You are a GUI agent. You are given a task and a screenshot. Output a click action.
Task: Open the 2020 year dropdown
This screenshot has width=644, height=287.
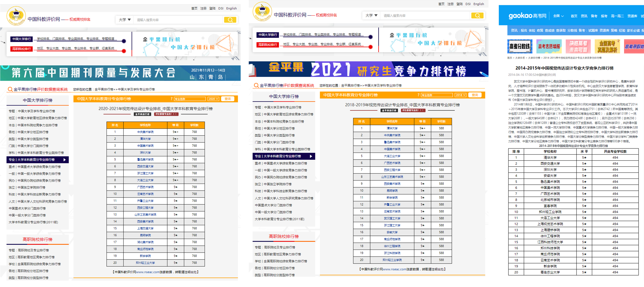click(x=213, y=99)
